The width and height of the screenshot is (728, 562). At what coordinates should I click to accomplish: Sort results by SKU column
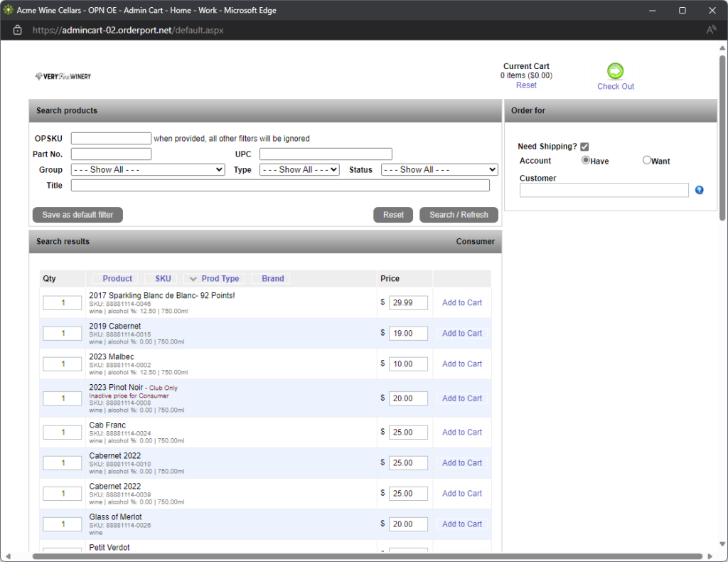point(163,279)
